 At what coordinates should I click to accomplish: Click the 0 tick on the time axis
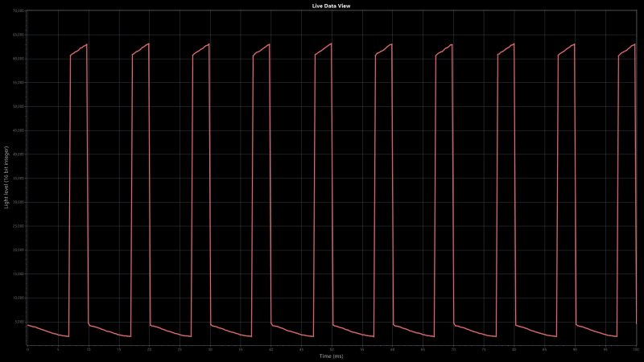27,349
